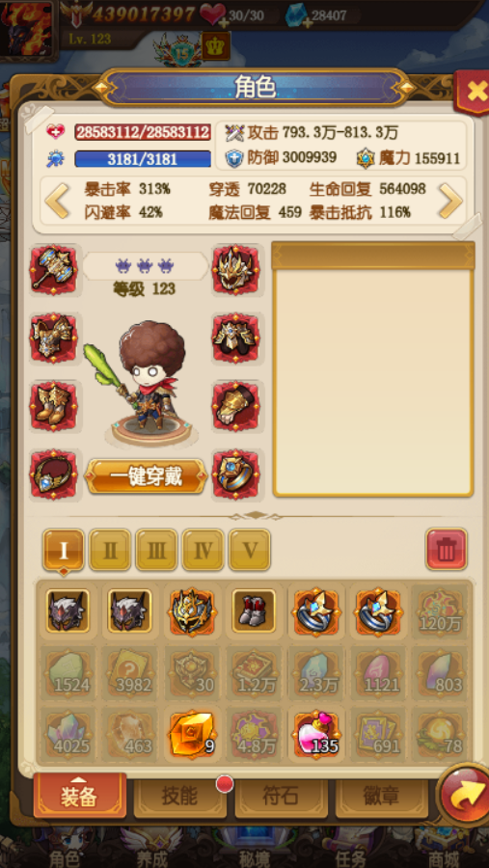Show next stats page with right arrow
Viewport: 489px width, 868px height.
(450, 201)
